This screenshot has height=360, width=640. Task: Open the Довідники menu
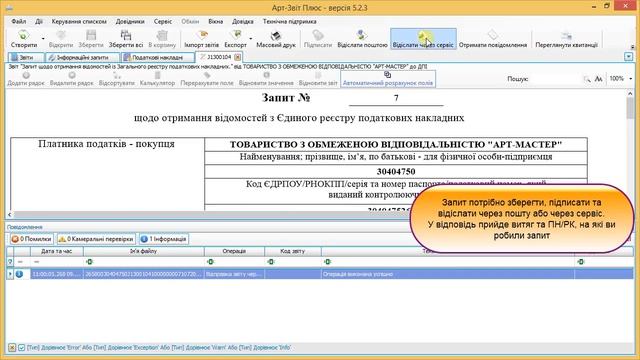130,21
